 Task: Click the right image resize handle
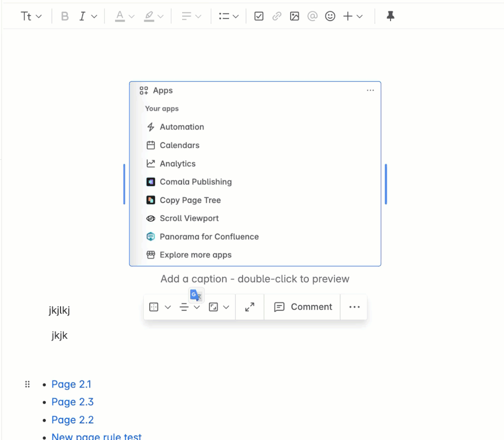[x=386, y=184]
